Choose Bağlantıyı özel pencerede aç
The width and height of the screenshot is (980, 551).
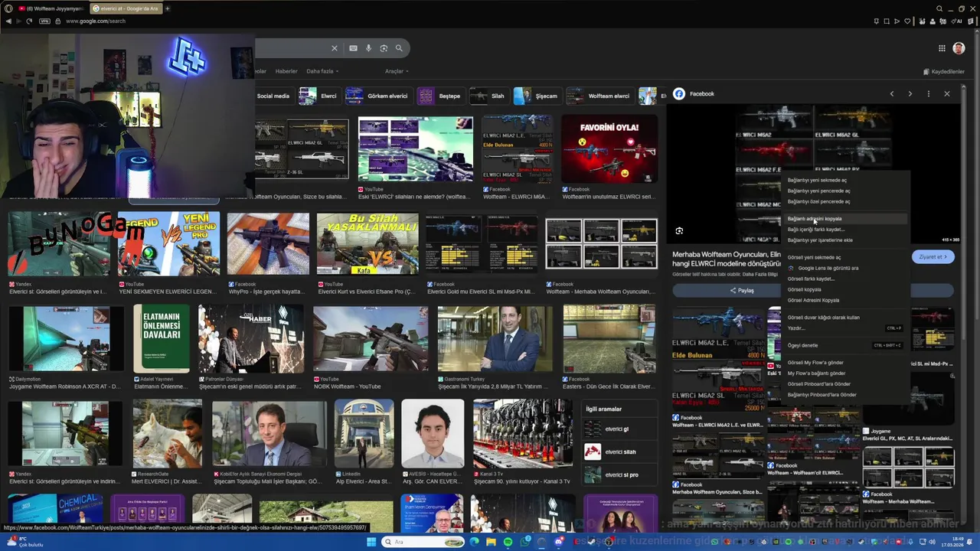coord(818,202)
